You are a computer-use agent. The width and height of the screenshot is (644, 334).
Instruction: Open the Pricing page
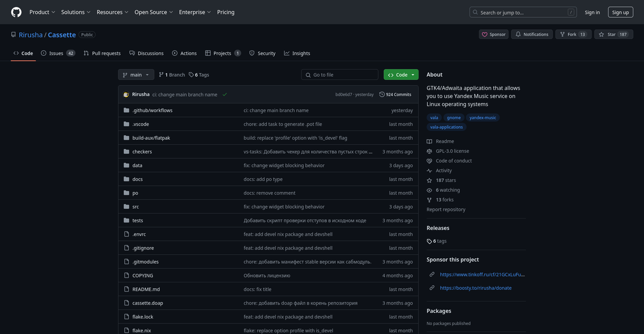pyautogui.click(x=225, y=12)
